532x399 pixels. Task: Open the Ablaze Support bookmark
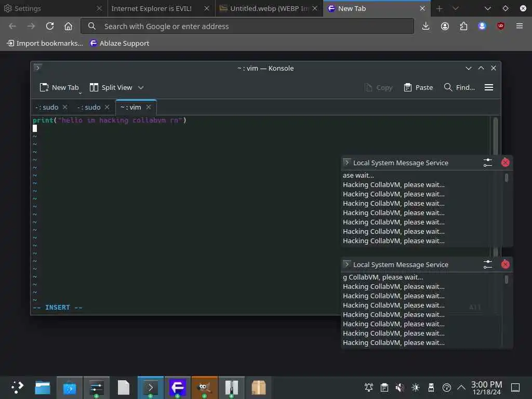[119, 43]
